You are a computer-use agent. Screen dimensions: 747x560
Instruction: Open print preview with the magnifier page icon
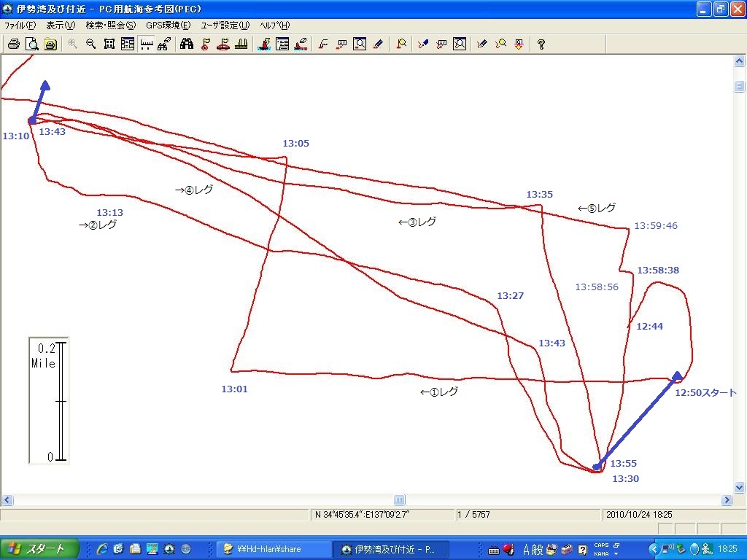(32, 44)
